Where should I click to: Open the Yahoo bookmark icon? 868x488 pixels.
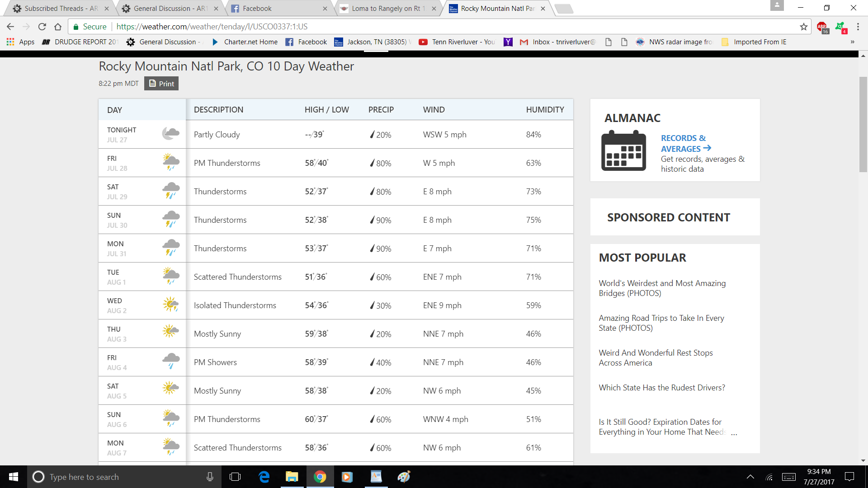(508, 42)
